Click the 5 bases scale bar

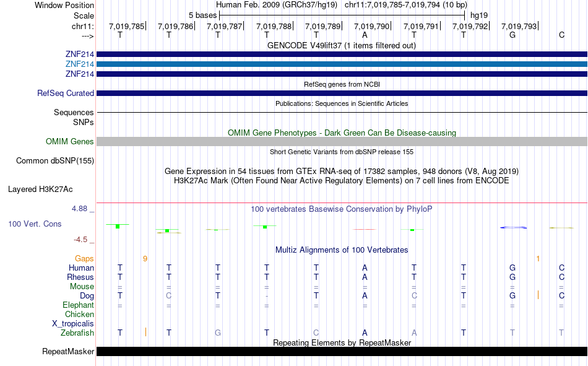342,15
